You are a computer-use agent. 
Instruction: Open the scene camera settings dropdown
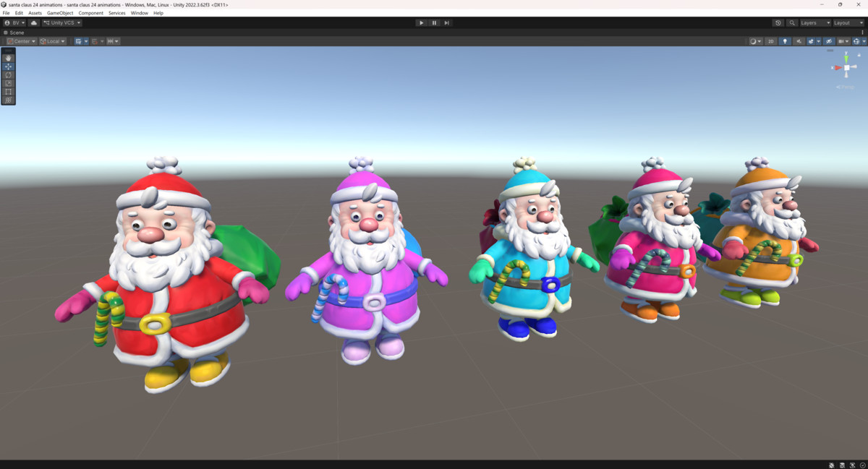pos(843,41)
